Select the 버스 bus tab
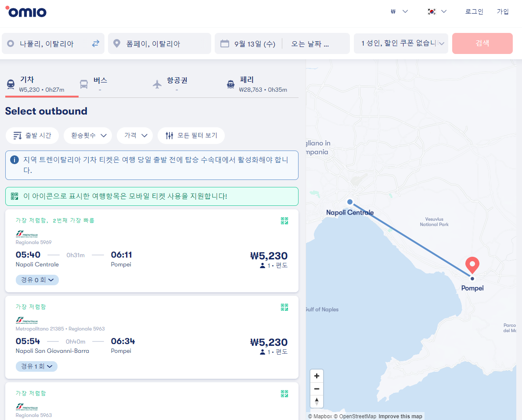The image size is (522, 420). [115, 85]
